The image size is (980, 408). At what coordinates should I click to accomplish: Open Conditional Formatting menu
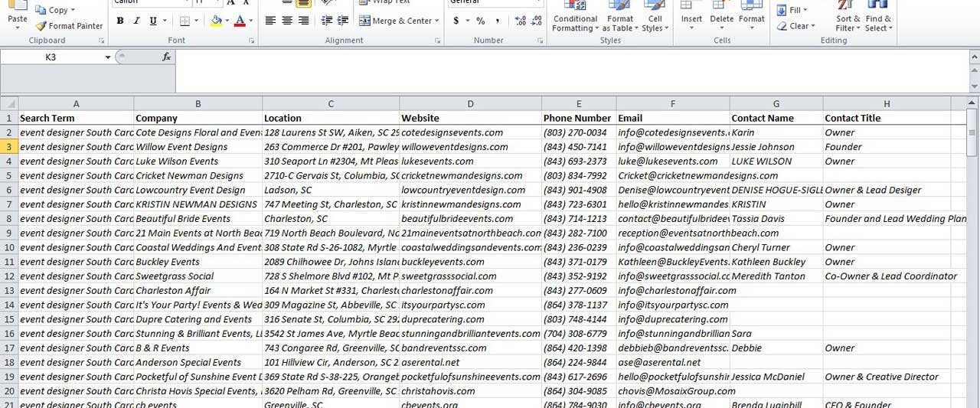click(x=575, y=17)
